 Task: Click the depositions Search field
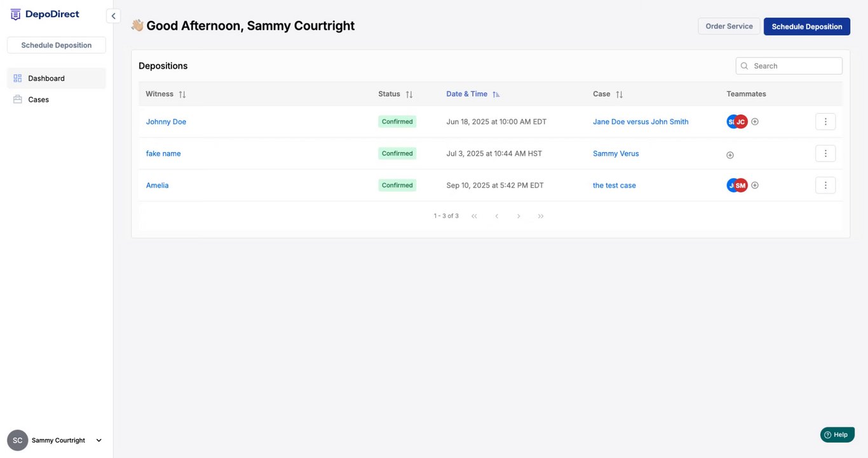pyautogui.click(x=794, y=66)
